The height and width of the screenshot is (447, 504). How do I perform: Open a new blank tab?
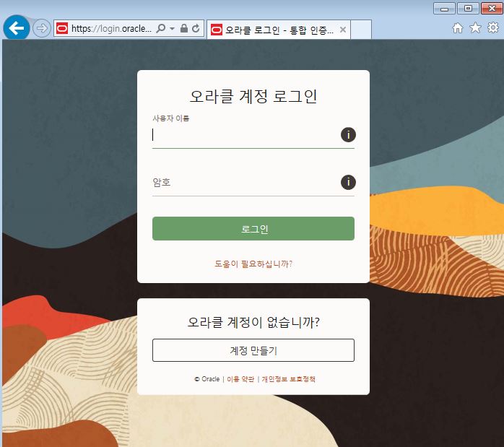(361, 30)
